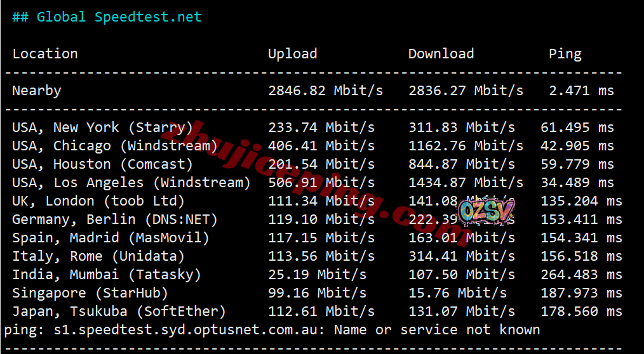This screenshot has height=354, width=644.
Task: Select the USA, New York (Starry) row
Action: point(102,128)
